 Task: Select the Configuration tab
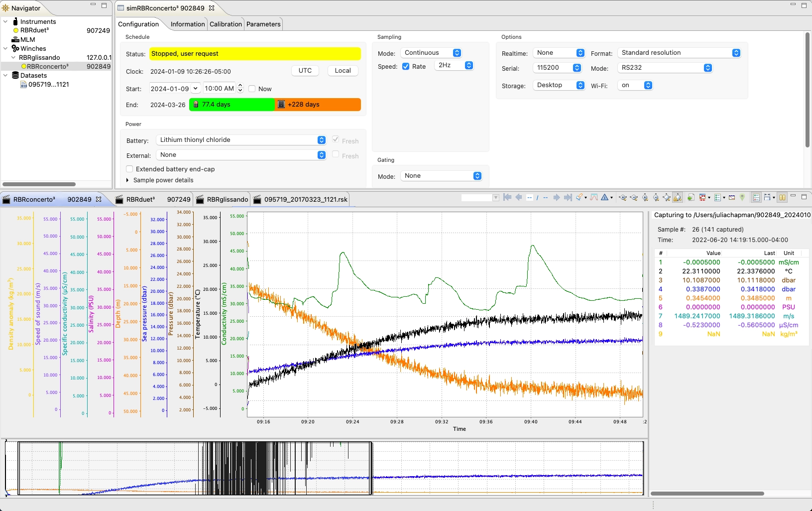pos(138,24)
